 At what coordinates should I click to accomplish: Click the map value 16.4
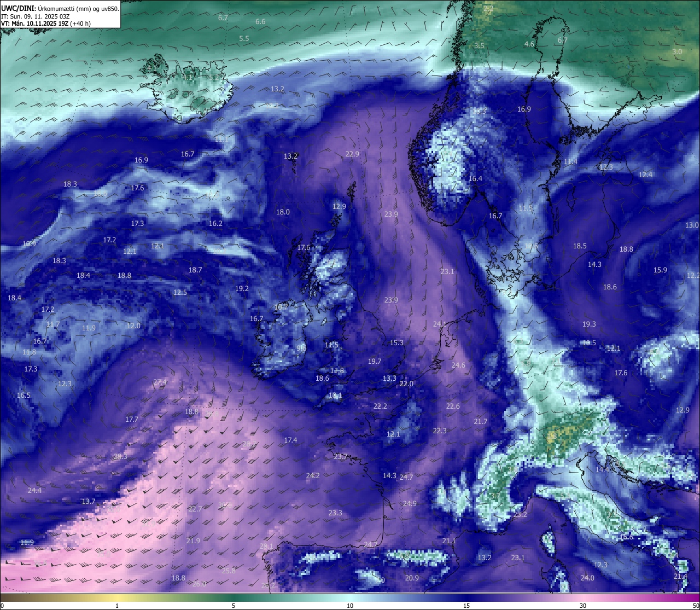pos(475,178)
